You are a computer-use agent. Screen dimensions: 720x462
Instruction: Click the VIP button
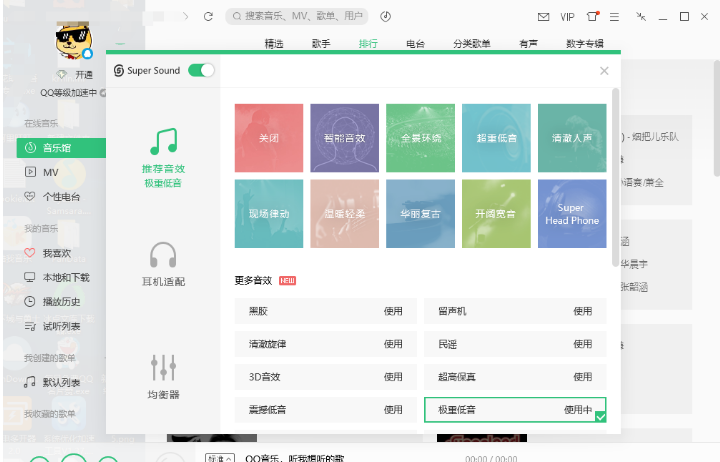click(x=567, y=17)
